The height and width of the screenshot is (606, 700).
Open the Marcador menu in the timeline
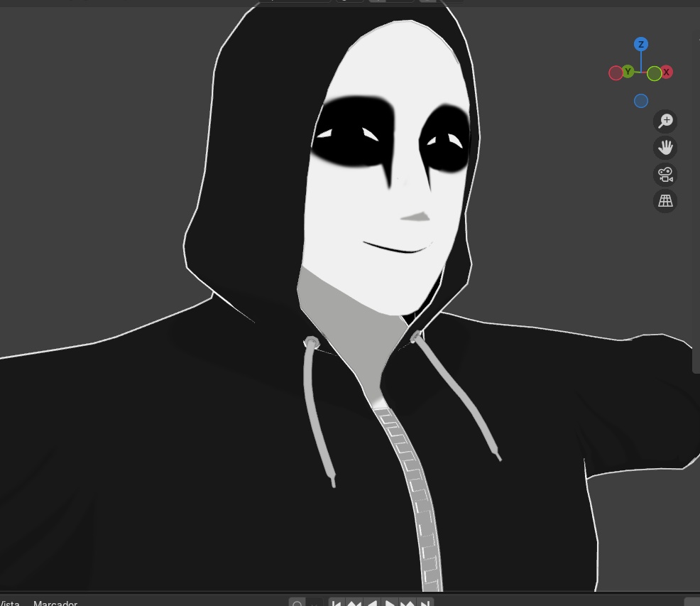tap(55, 602)
